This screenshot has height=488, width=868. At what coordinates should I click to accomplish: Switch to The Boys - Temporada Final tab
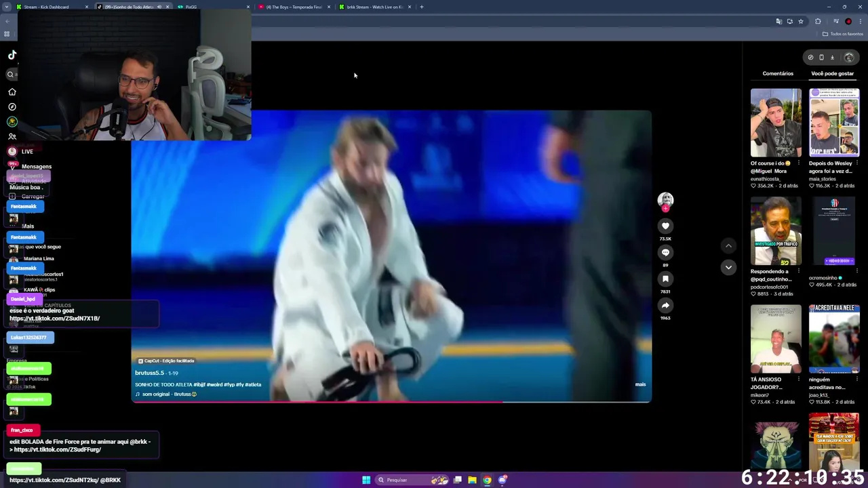click(294, 7)
